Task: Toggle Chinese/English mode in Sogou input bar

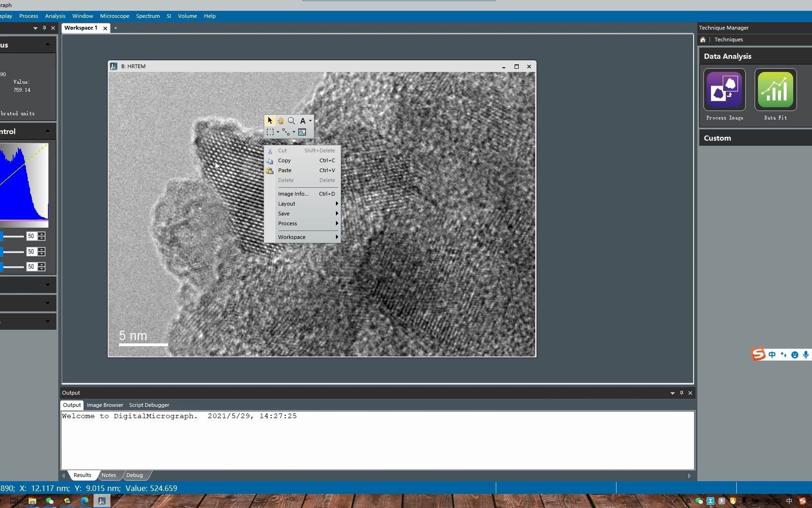Action: point(772,355)
